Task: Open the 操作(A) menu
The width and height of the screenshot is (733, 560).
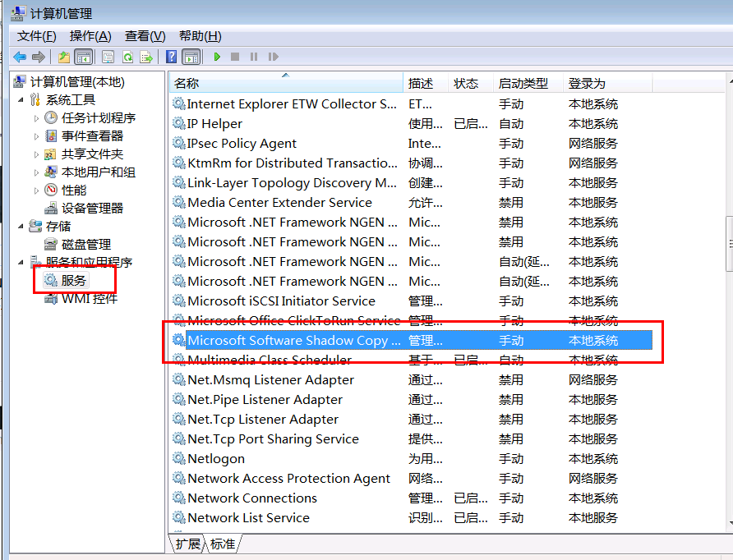Action: point(90,36)
